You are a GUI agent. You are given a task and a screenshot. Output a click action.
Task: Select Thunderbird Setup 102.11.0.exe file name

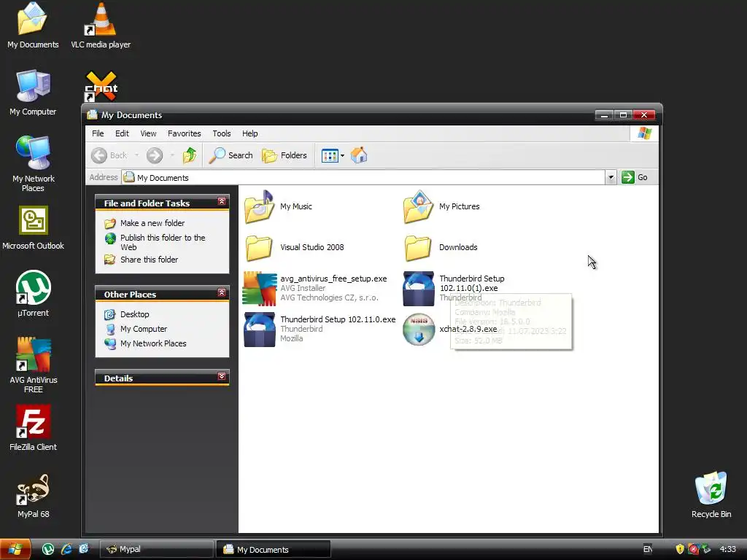(338, 319)
